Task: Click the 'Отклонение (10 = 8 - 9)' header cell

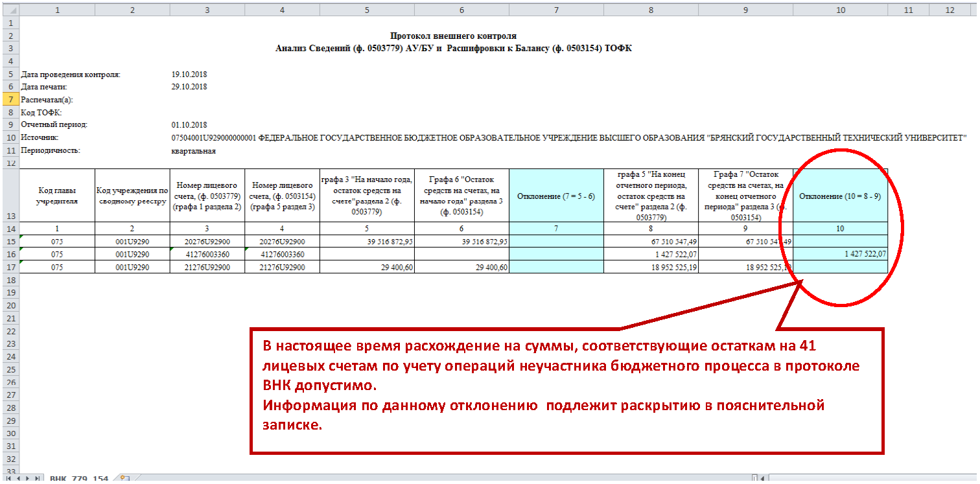Action: coord(840,196)
